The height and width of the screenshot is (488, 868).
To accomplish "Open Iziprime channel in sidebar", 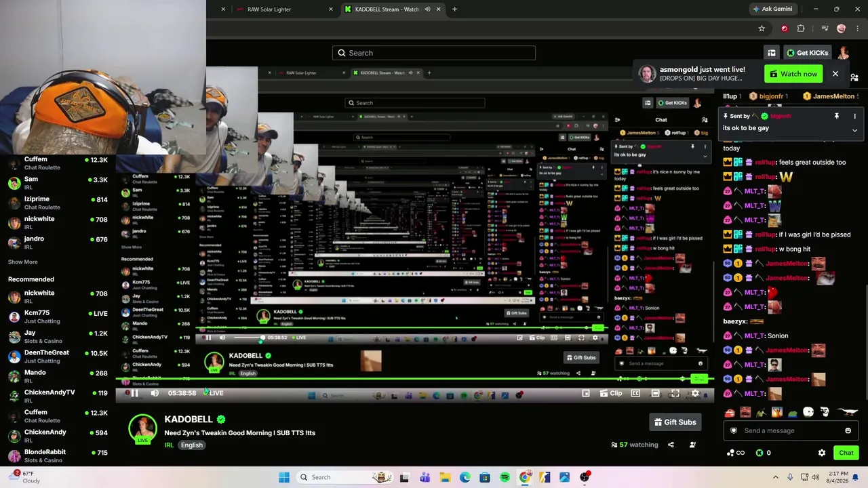I will coord(58,203).
